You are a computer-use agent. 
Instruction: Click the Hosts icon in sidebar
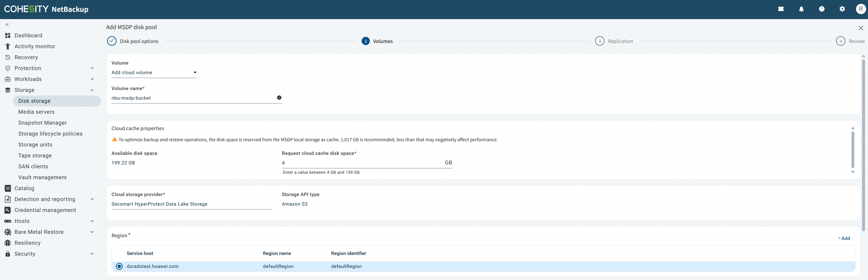(8, 221)
